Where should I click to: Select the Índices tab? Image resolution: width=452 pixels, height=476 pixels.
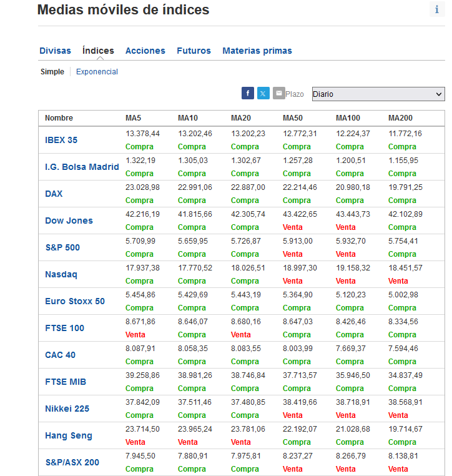click(x=98, y=51)
